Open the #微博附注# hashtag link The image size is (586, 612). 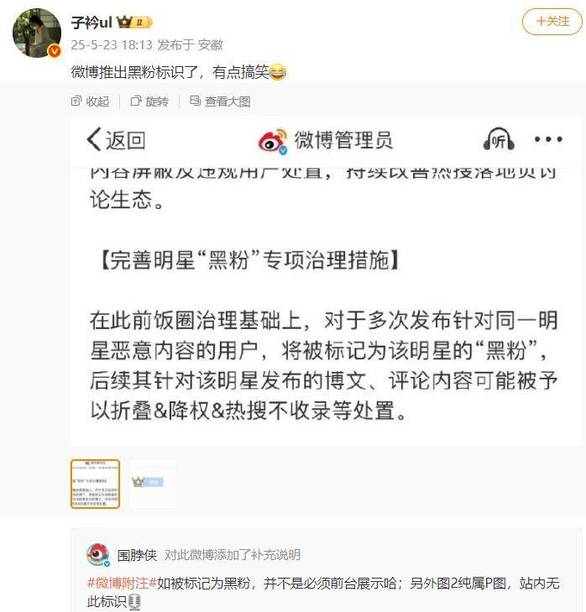[x=122, y=584]
